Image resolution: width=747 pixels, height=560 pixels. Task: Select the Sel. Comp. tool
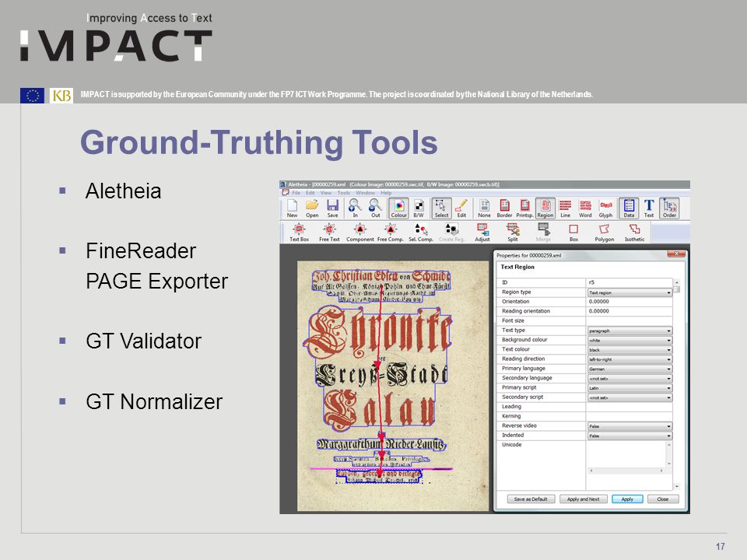click(421, 233)
